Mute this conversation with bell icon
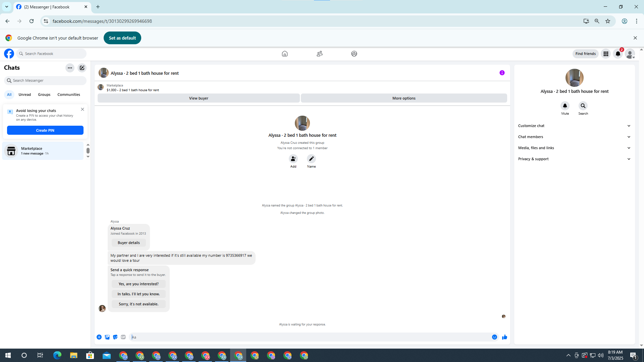The width and height of the screenshot is (644, 362). pos(565,106)
